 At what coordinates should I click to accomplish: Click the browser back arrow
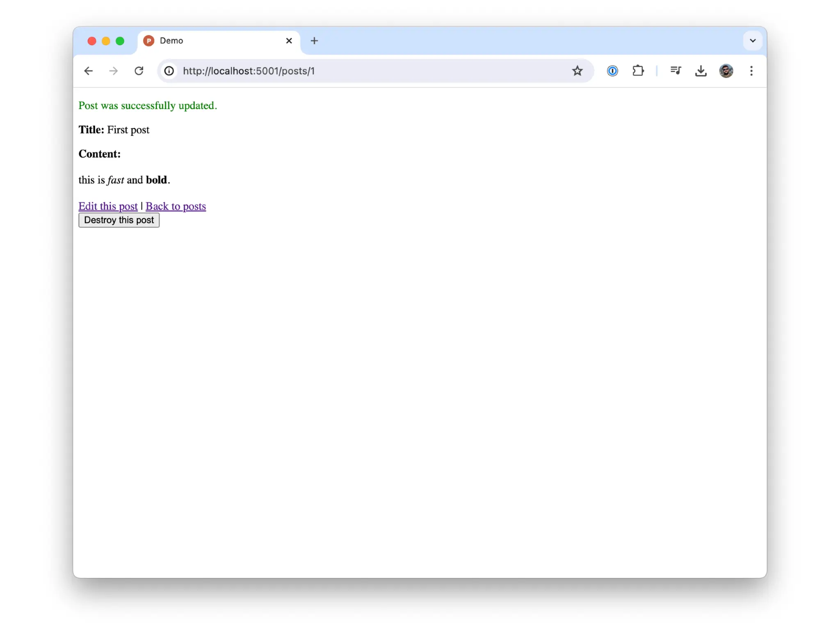click(x=89, y=71)
